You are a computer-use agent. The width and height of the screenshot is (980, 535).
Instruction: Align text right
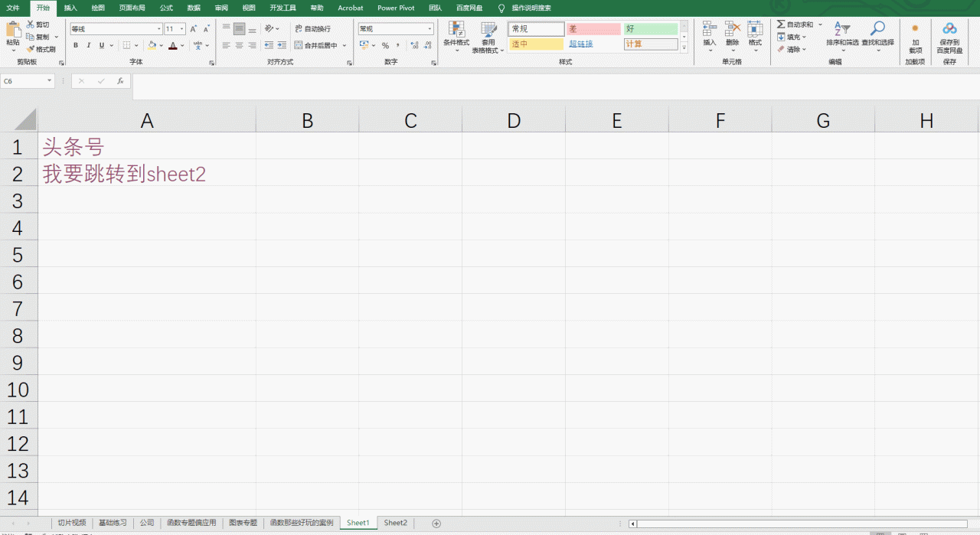point(252,45)
